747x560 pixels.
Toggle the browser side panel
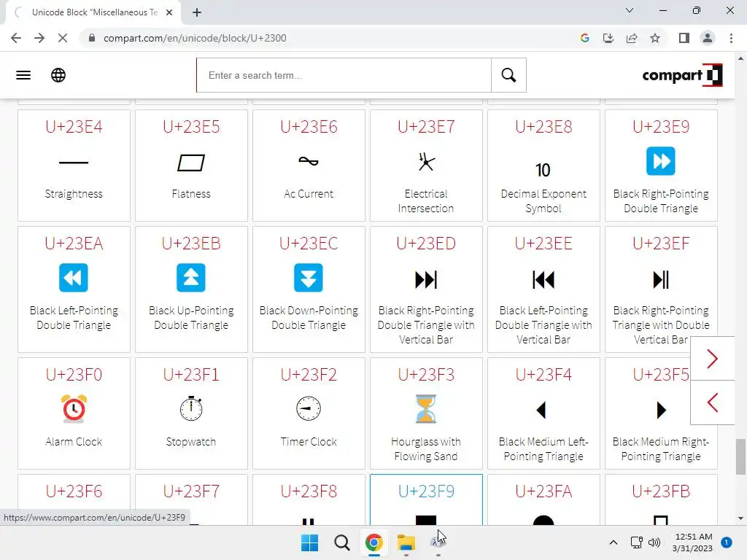point(684,38)
